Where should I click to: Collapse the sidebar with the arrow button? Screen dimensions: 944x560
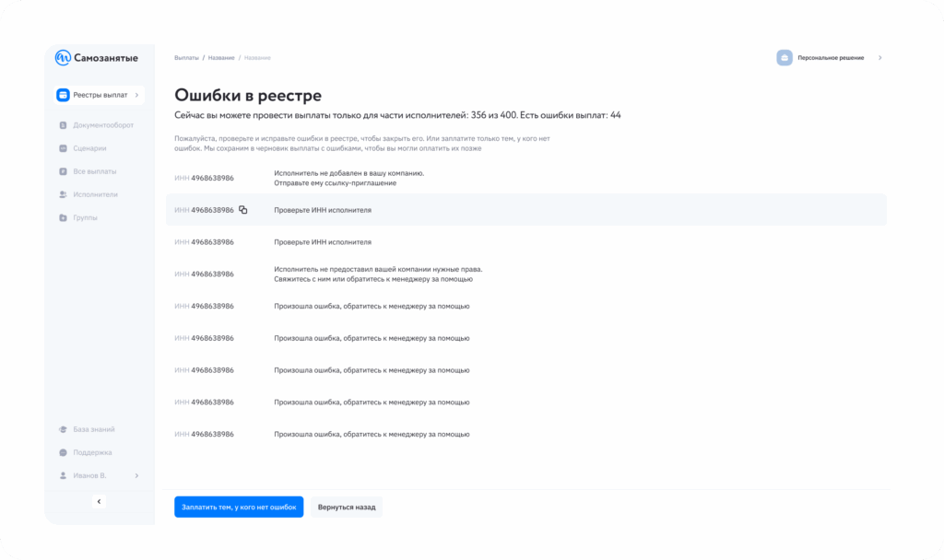pos(100,501)
